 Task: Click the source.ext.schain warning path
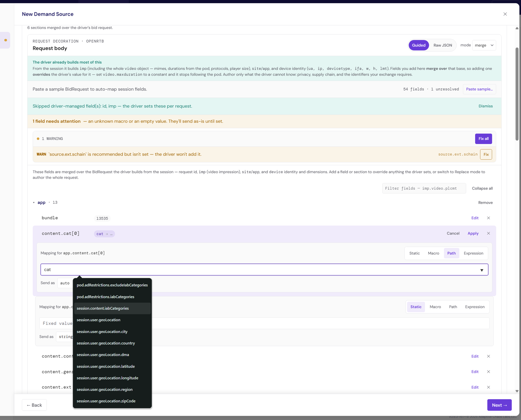(458, 154)
